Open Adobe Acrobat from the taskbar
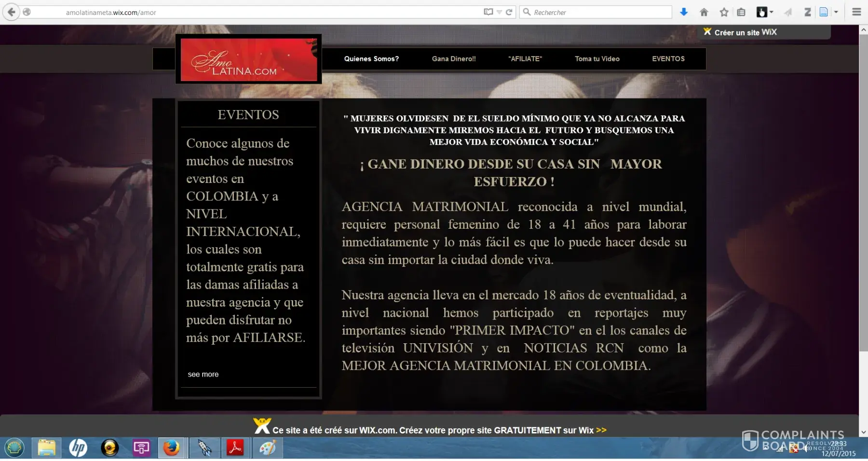The width and height of the screenshot is (868, 461). point(235,448)
